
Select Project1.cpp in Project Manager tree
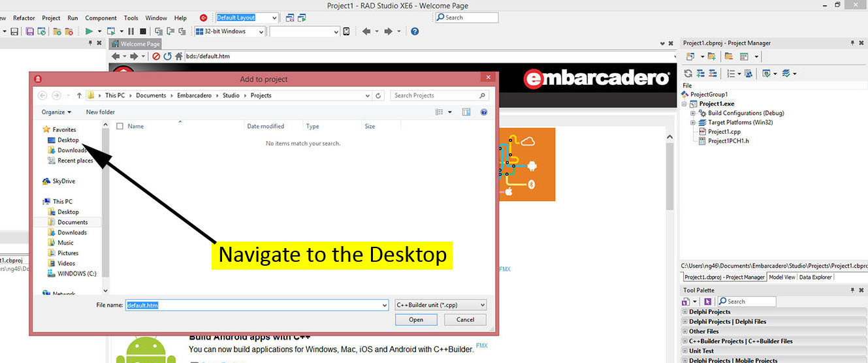coord(719,131)
